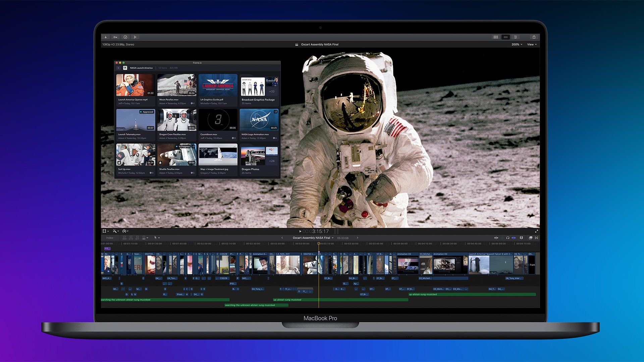Click the 3:15:17 timecode display

coord(316,231)
